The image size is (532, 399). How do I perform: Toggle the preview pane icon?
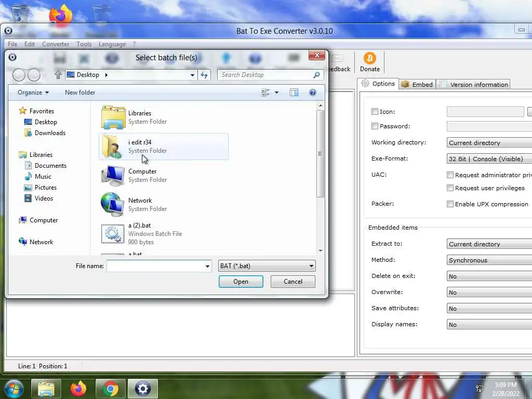[294, 92]
